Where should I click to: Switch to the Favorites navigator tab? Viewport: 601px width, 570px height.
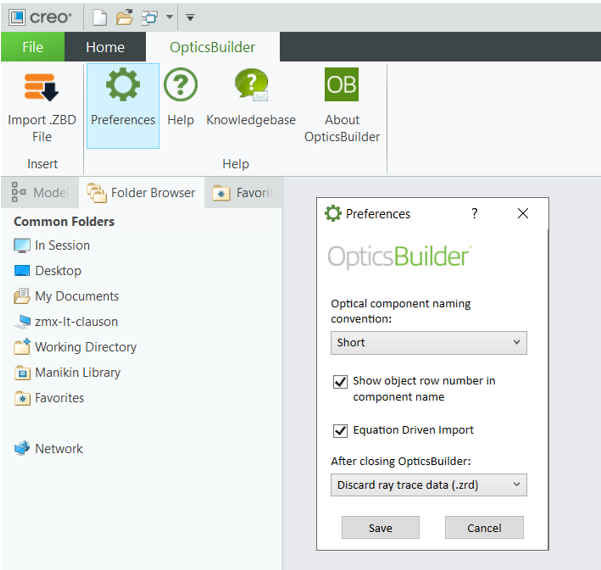(x=243, y=192)
